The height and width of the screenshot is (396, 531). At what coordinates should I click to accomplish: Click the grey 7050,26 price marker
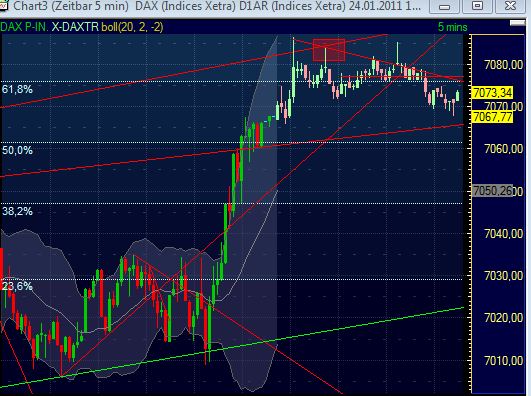(492, 190)
